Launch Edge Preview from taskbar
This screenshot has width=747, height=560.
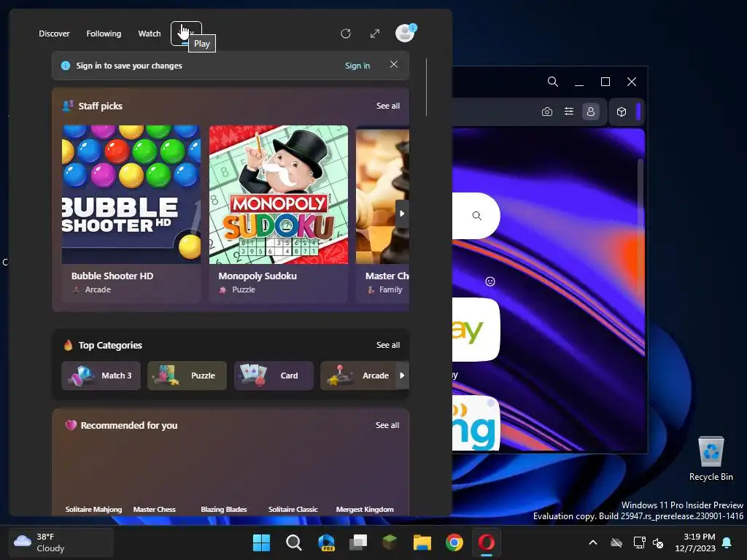(326, 542)
